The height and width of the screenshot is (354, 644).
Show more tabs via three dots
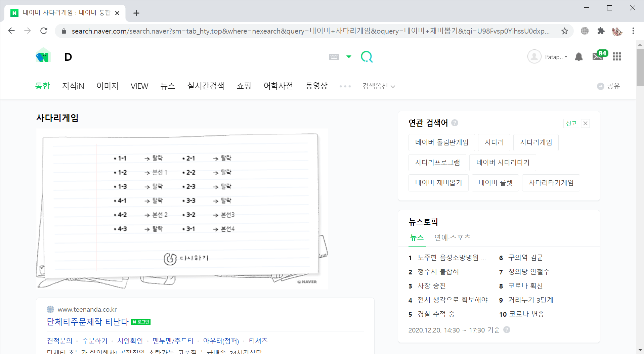click(x=345, y=86)
